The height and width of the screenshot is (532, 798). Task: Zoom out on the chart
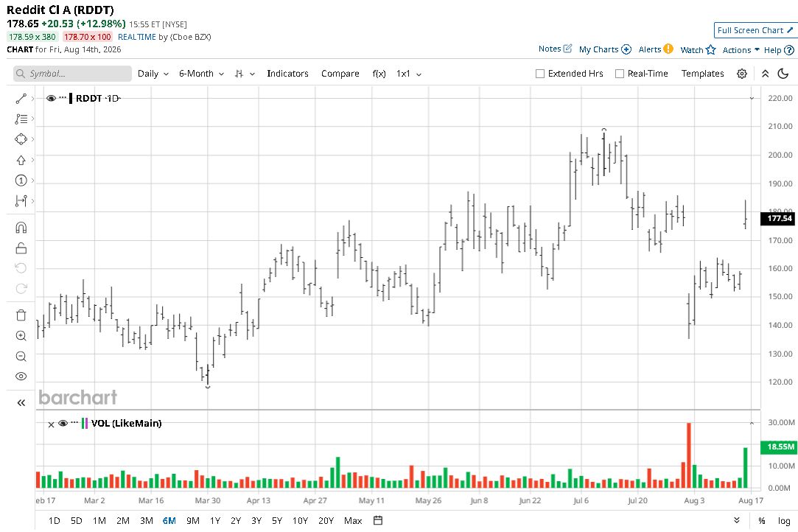coord(21,357)
